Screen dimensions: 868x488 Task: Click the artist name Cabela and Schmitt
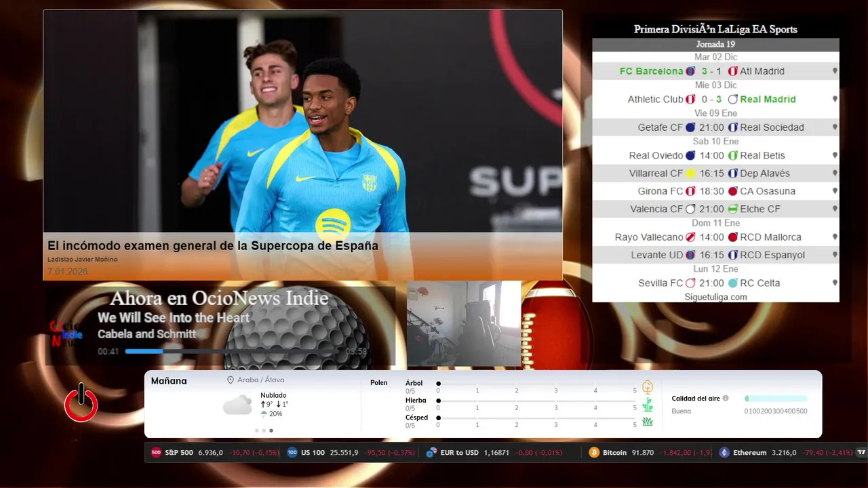tap(146, 334)
